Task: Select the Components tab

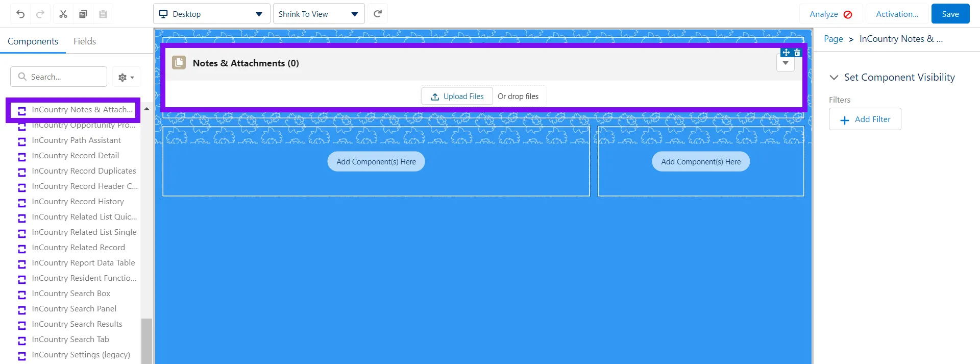Action: [33, 41]
